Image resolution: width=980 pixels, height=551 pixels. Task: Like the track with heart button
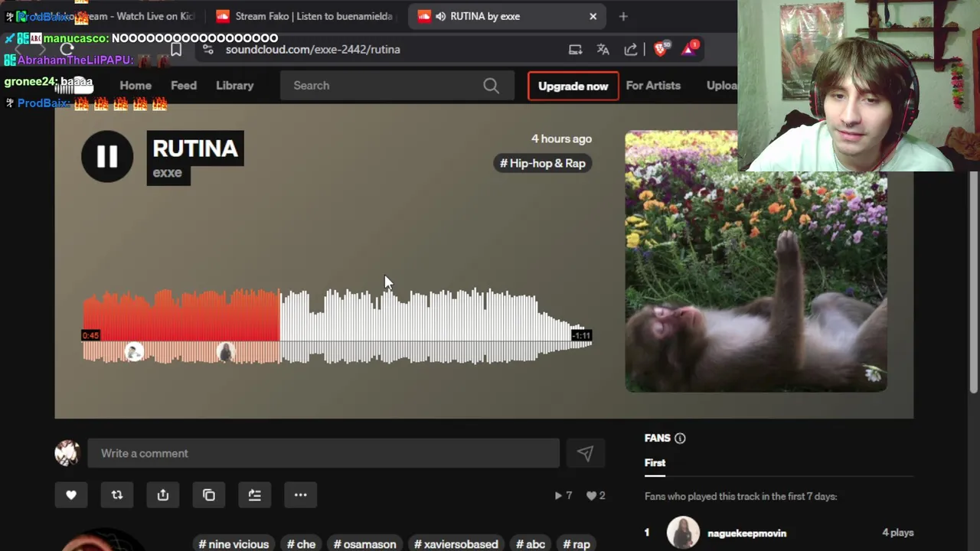coord(71,495)
